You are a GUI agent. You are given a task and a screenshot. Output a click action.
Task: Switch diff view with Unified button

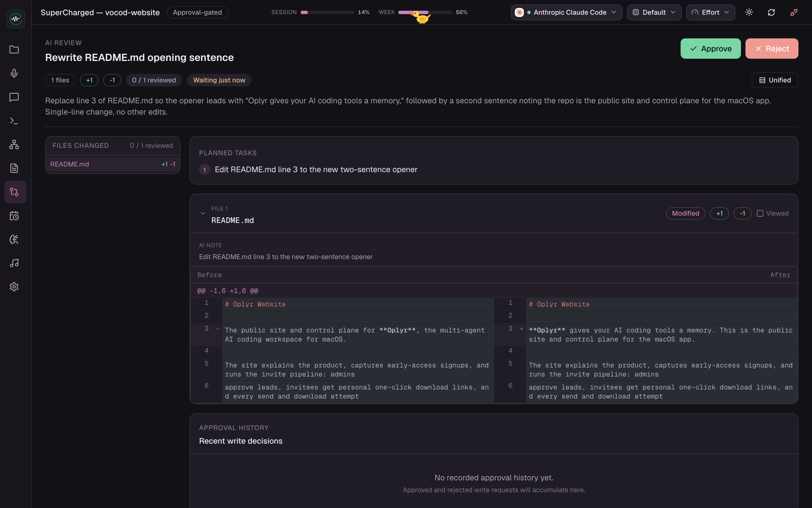pyautogui.click(x=775, y=80)
